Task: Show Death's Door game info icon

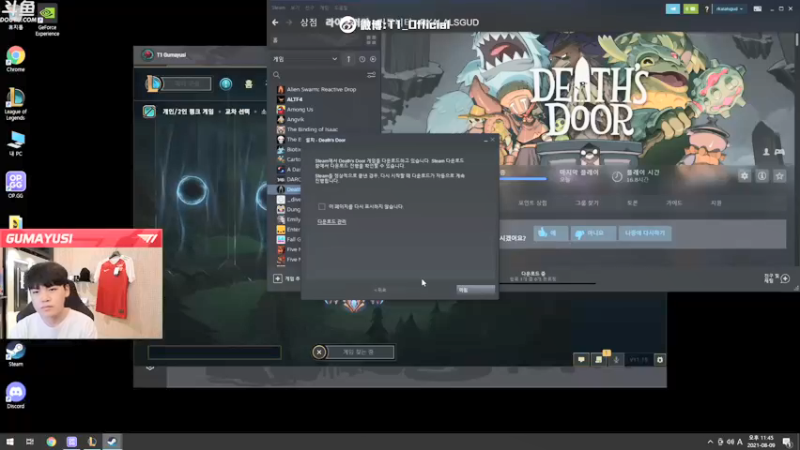Action: point(762,176)
